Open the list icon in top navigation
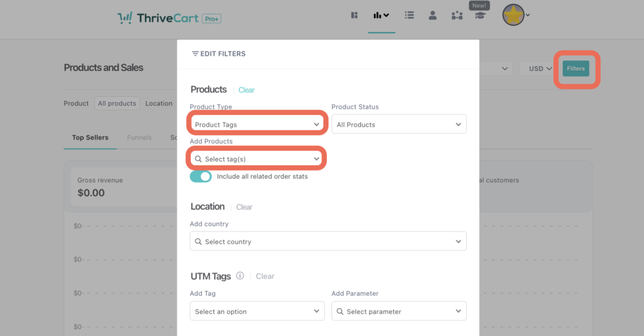This screenshot has width=644, height=336. (409, 16)
